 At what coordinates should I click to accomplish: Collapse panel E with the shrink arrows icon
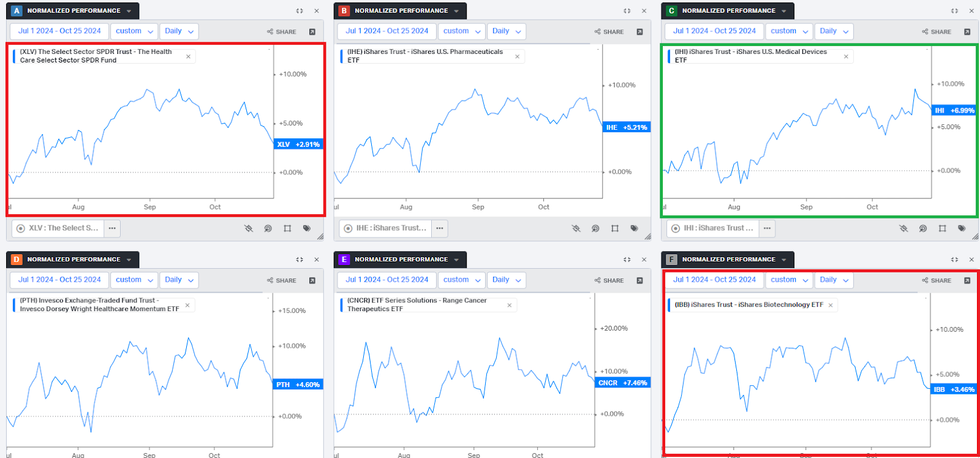click(627, 260)
